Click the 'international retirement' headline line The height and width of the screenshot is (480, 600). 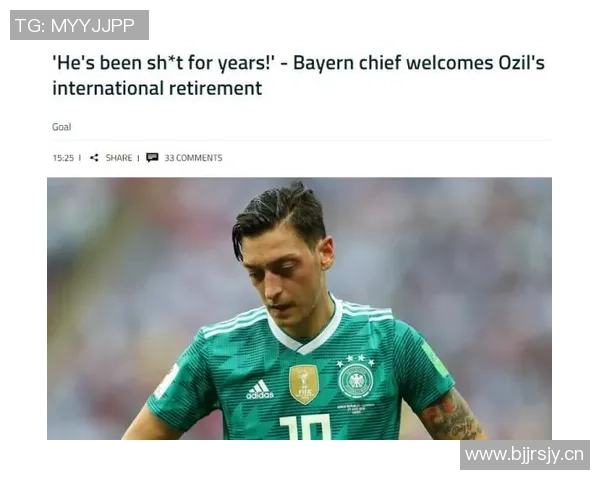coord(157,88)
